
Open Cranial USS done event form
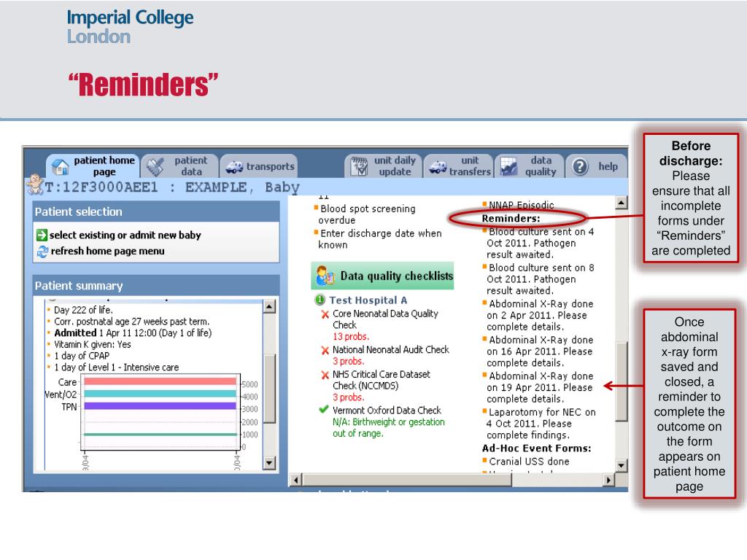pyautogui.click(x=529, y=462)
